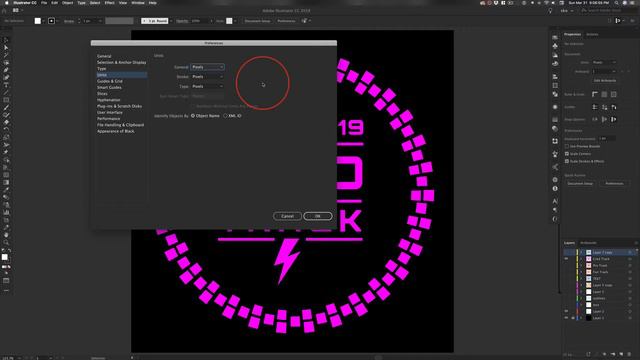
Task: Select the Artboard tool
Action: click(6, 220)
